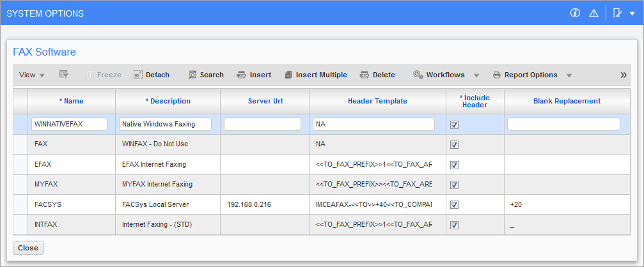Expand the header edit dropdown arrow
Image resolution: width=644 pixels, height=267 pixels.
pos(632,13)
